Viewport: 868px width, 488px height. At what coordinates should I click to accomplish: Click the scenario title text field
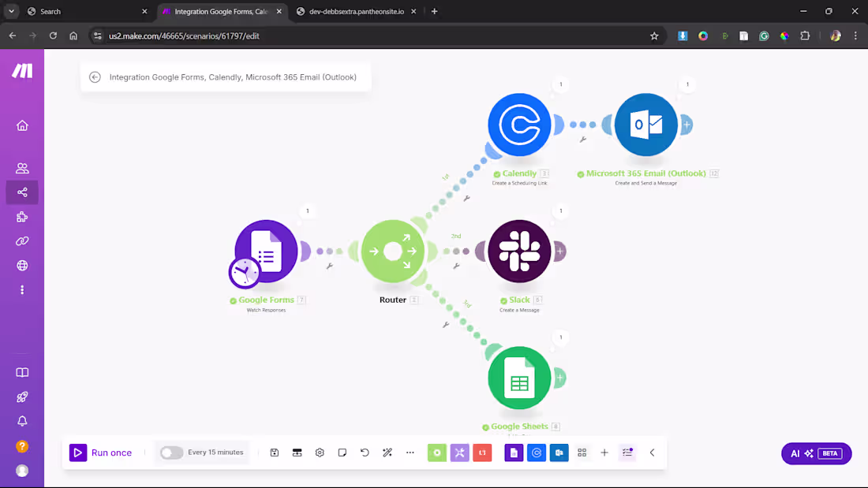(233, 77)
